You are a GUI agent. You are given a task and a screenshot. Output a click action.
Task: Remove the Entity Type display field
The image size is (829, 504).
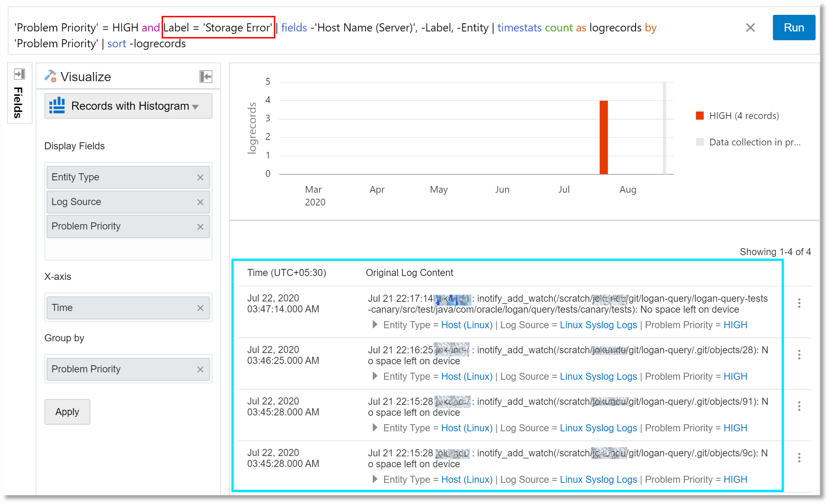pyautogui.click(x=200, y=177)
